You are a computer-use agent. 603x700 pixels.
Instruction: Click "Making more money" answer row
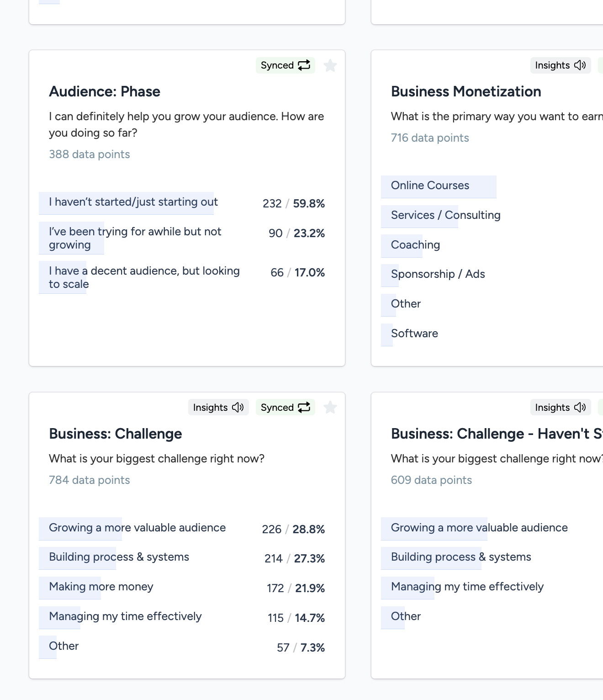[101, 587]
